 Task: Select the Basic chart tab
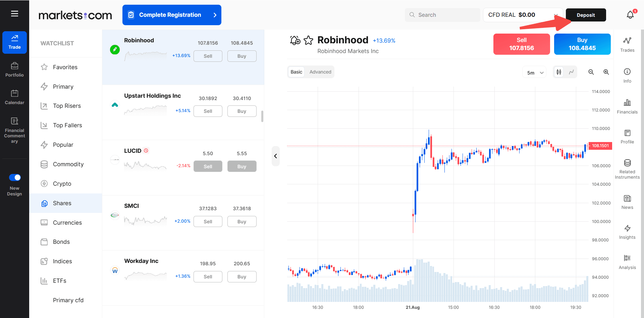[x=296, y=72]
